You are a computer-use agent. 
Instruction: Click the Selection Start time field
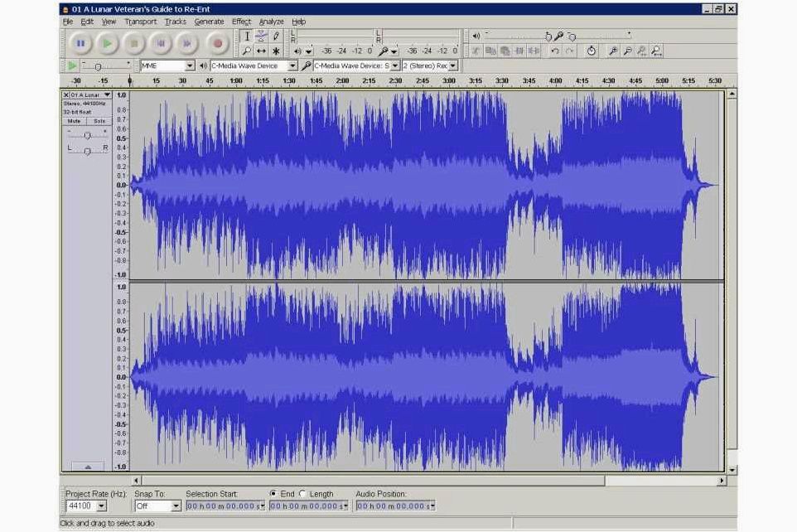[x=225, y=506]
